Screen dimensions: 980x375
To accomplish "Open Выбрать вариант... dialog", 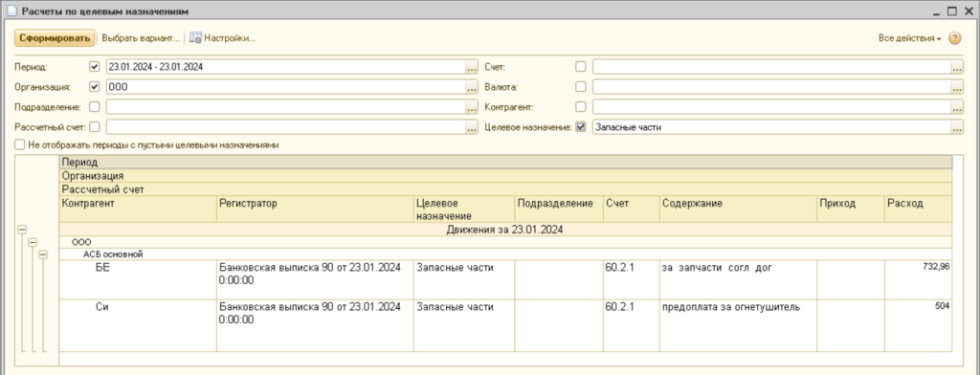I will click(141, 38).
